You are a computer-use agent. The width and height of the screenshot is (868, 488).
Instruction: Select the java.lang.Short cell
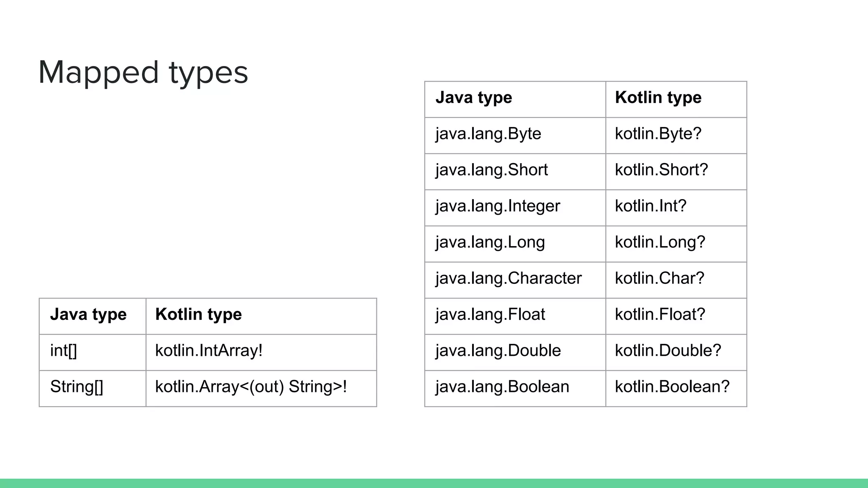pyautogui.click(x=492, y=170)
